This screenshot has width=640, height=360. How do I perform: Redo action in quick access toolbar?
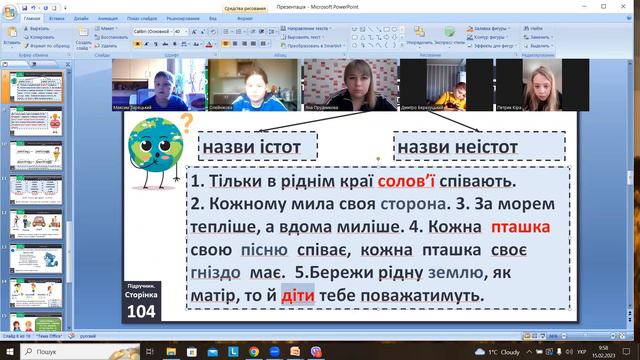point(45,8)
